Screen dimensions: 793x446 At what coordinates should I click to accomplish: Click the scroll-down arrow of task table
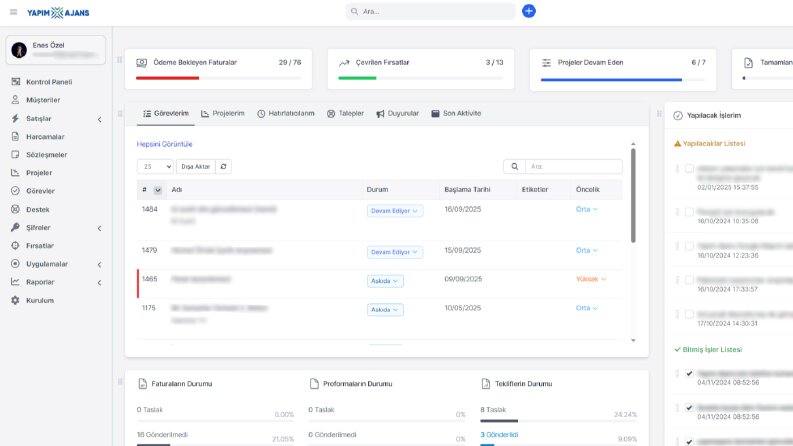(x=633, y=340)
